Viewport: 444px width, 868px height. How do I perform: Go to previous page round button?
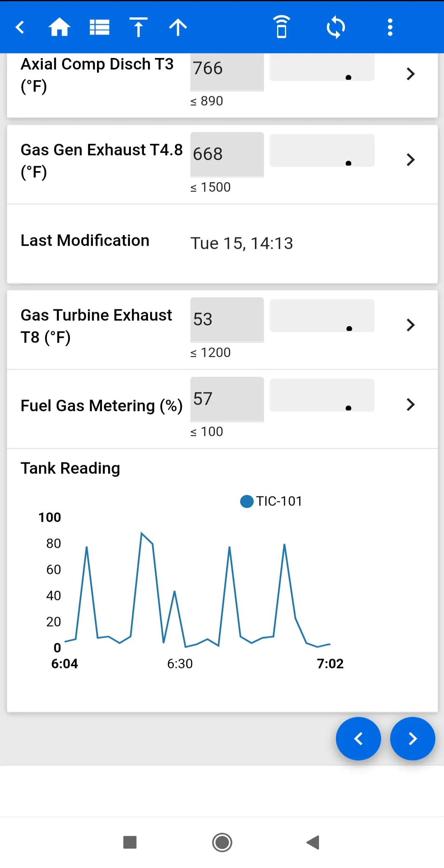(x=358, y=739)
